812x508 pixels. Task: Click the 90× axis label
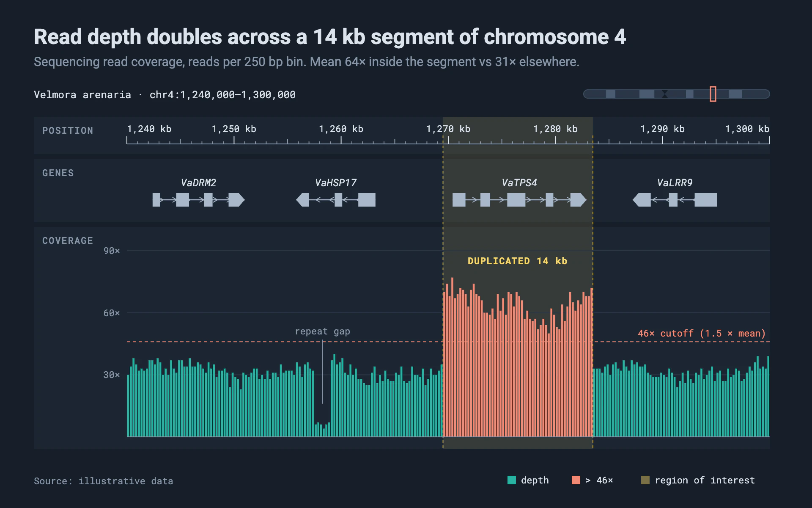(112, 251)
